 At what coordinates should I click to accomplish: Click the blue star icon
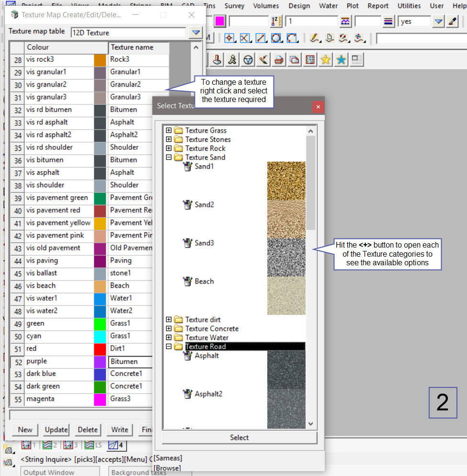coord(341,60)
